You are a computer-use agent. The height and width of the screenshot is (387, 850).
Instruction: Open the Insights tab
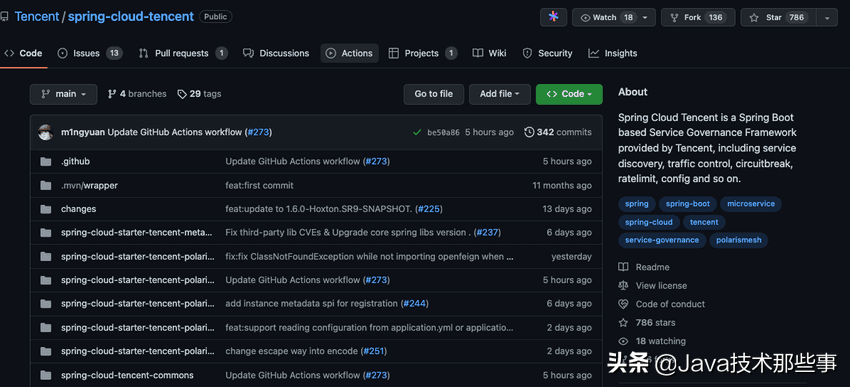(x=613, y=53)
